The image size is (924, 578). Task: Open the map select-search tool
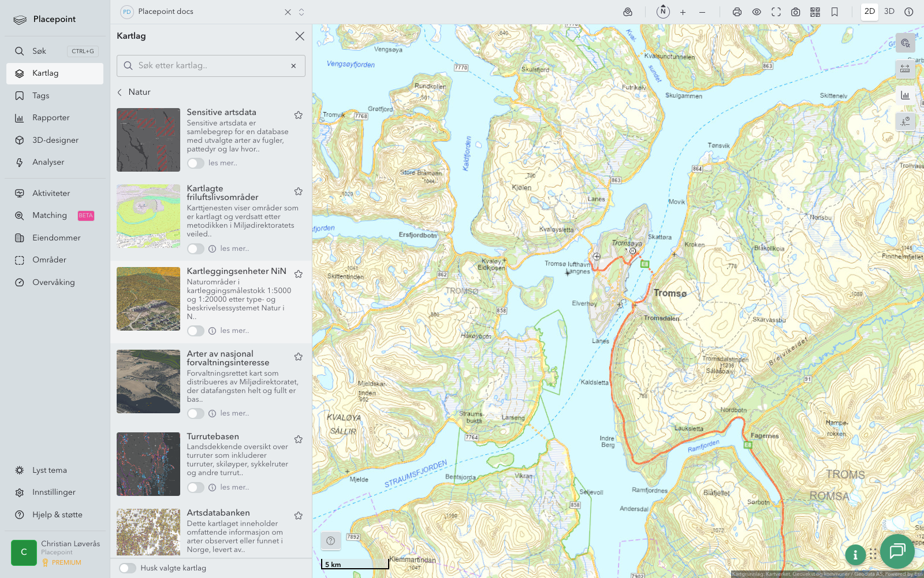(x=906, y=43)
